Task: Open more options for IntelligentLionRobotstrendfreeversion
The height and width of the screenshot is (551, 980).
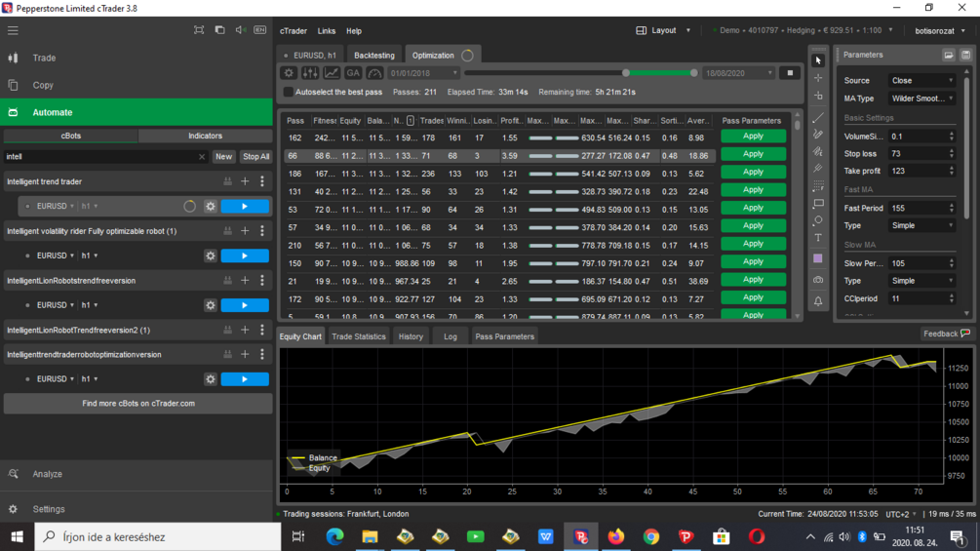Action: 262,281
